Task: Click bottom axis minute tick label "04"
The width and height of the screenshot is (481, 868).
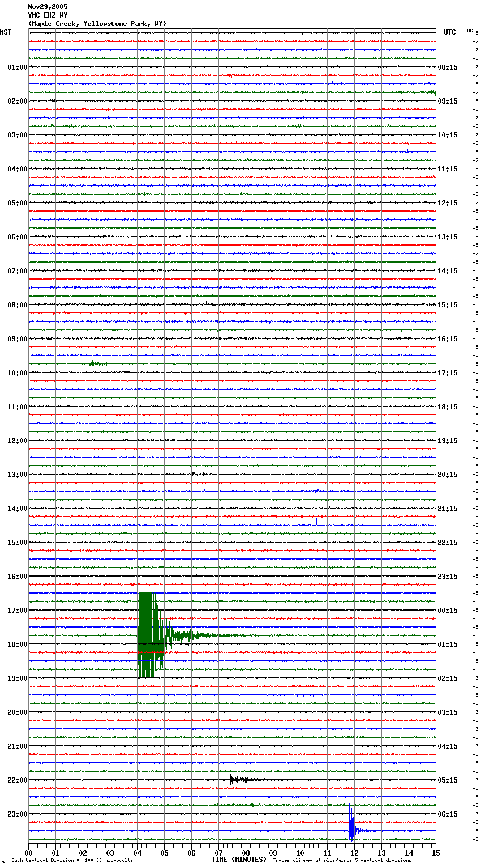Action: 137,853
